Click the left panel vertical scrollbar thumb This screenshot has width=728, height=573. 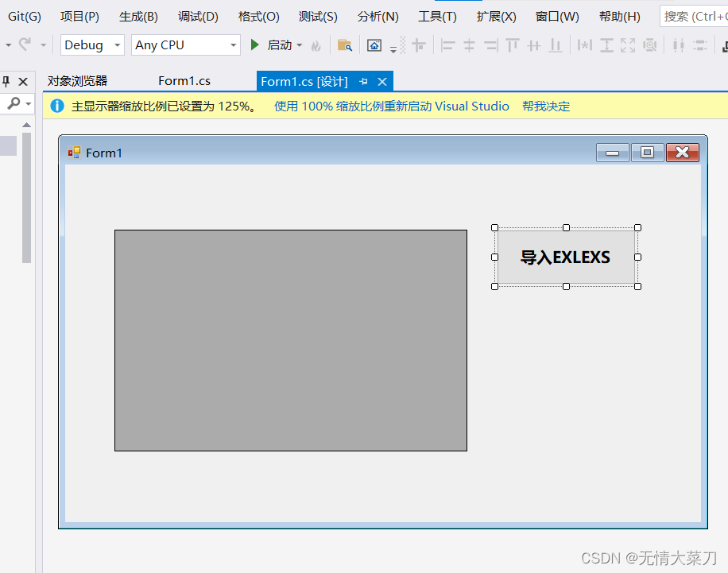coord(26,198)
